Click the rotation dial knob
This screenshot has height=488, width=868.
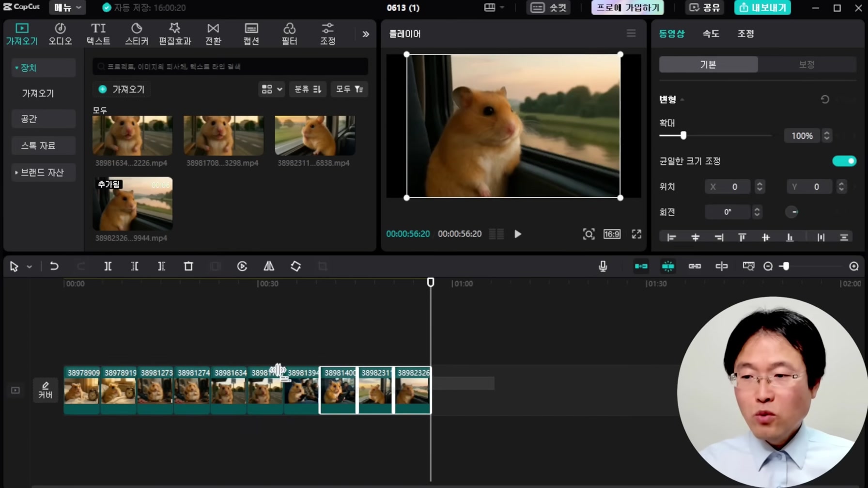(791, 212)
